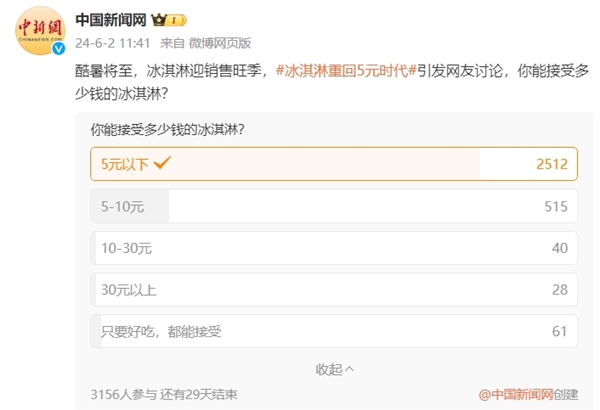Click the blue verified badge on avatar
This screenshot has width=600, height=410.
pos(59,48)
